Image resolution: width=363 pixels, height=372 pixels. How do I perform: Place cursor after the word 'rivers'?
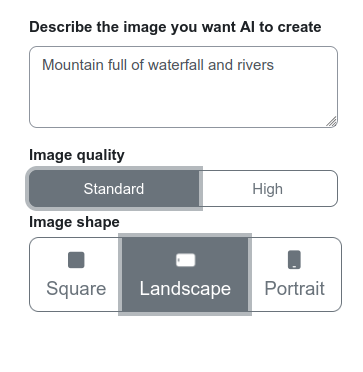pos(275,65)
